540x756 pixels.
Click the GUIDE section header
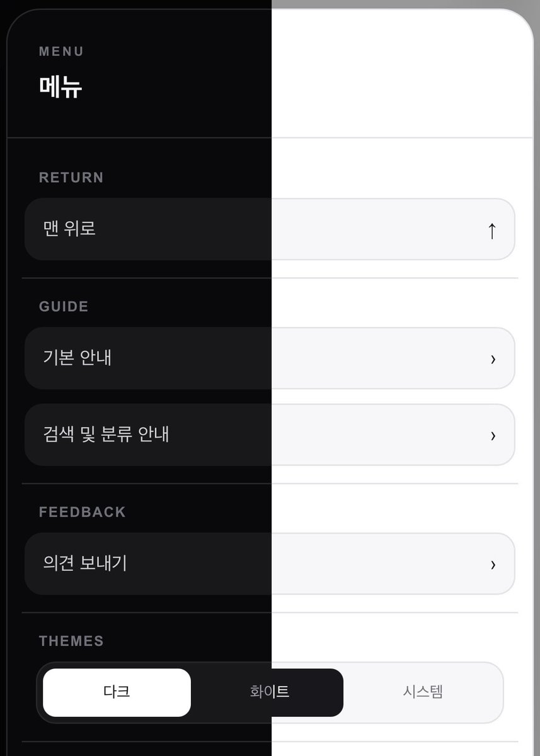[64, 307]
